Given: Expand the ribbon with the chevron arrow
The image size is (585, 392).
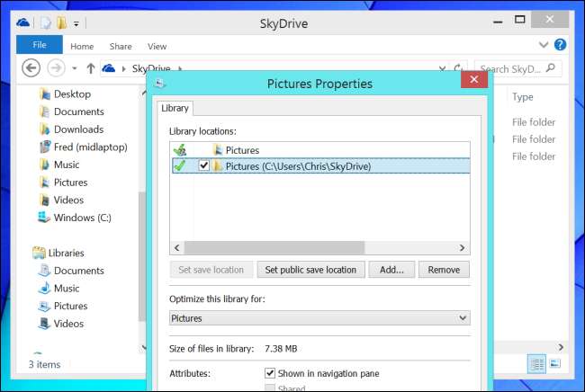Looking at the screenshot, I should (x=543, y=44).
